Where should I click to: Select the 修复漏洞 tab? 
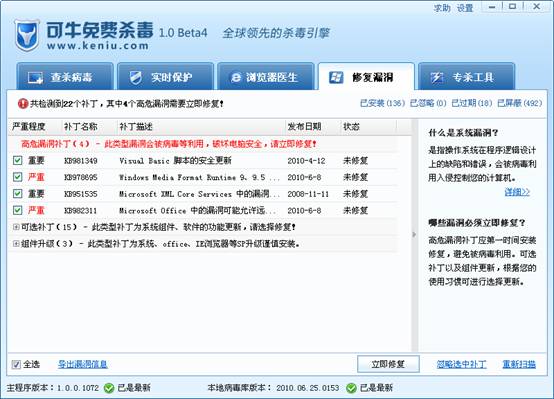coord(366,77)
